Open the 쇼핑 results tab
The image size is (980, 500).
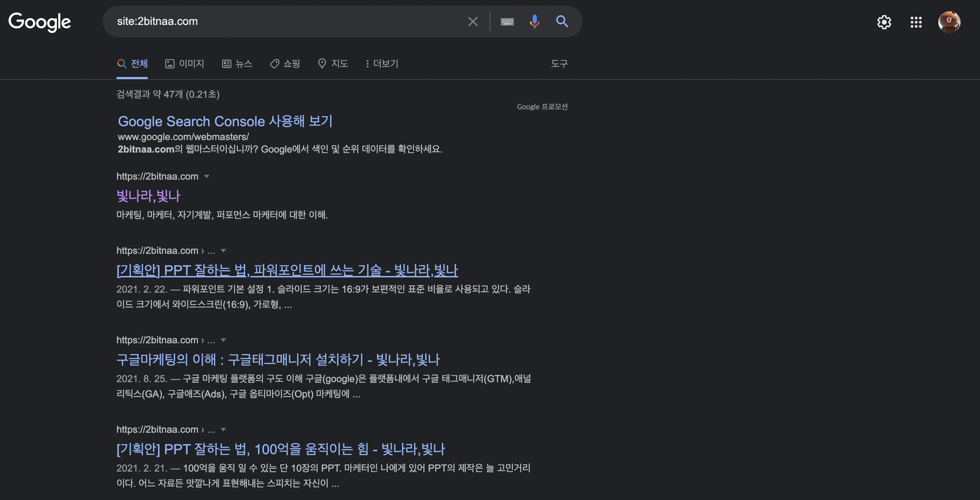(285, 63)
